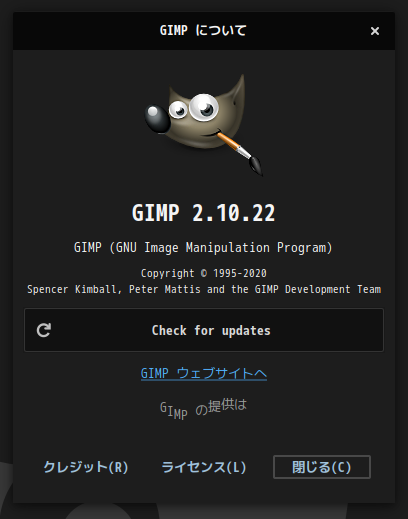Screen dimensions: 408x519
Task: Click the GIMP について title text
Action: [x=203, y=31]
